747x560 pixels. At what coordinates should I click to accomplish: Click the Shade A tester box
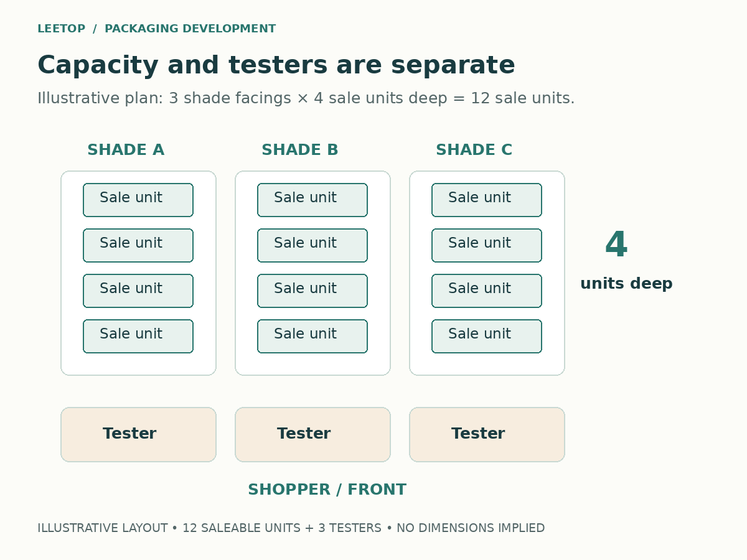point(138,434)
